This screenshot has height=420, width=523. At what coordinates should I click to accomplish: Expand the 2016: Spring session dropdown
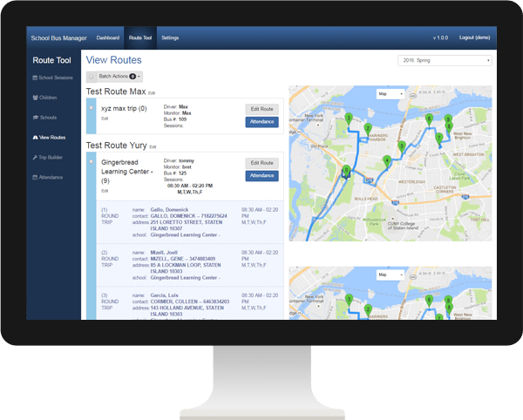[x=443, y=60]
